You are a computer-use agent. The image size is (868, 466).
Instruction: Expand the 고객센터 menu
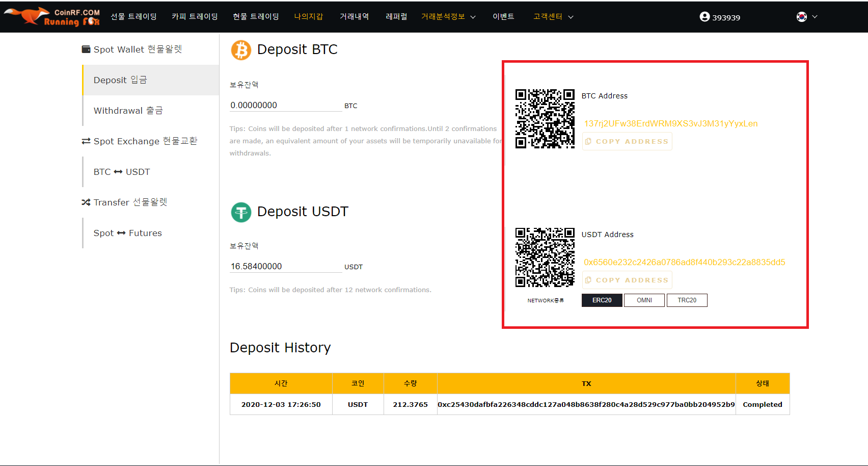(553, 17)
